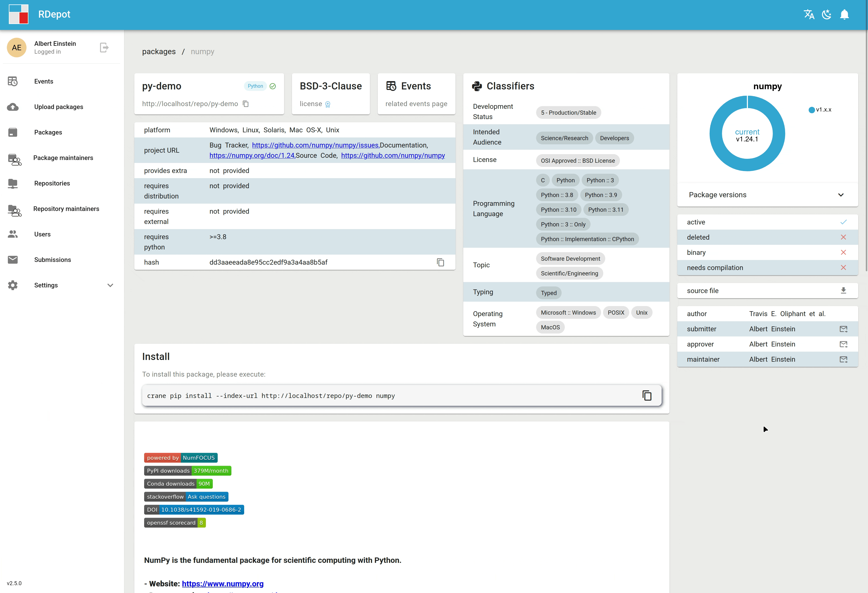Viewport: 868px width, 593px height.
Task: Open the www.numpy.org website link
Action: point(223,584)
